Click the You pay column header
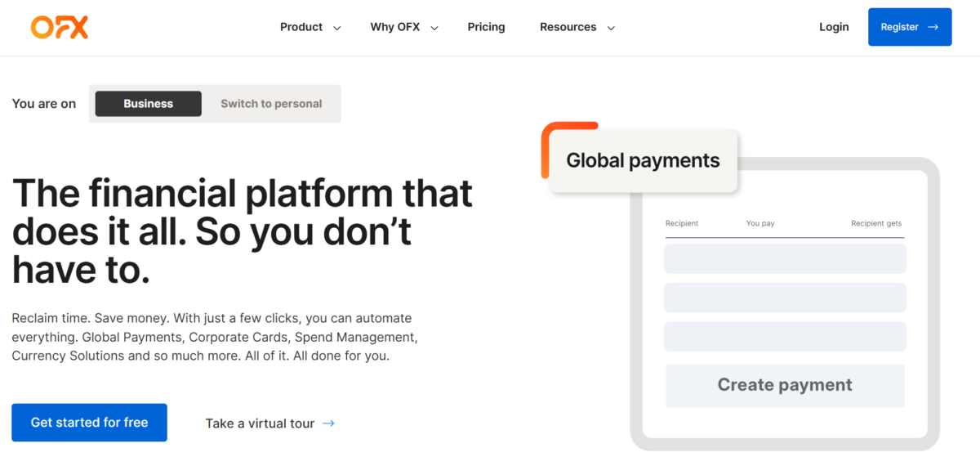 (x=760, y=223)
